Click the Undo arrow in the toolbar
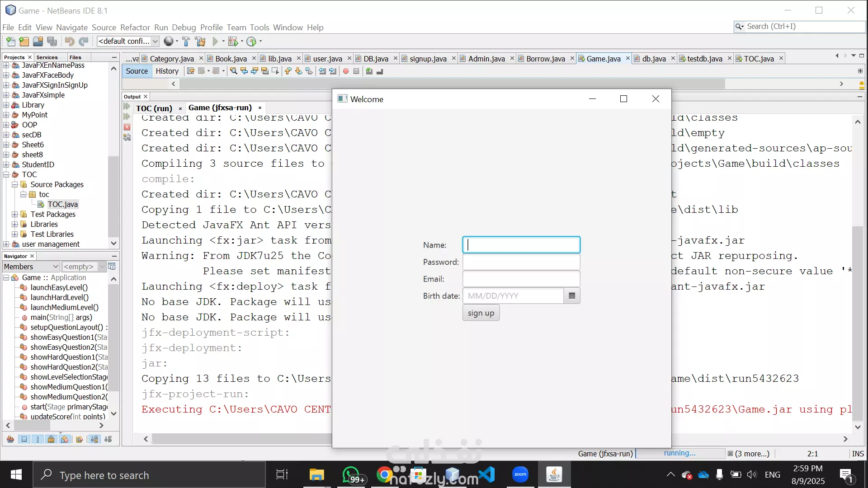This screenshot has height=488, width=868. click(69, 42)
